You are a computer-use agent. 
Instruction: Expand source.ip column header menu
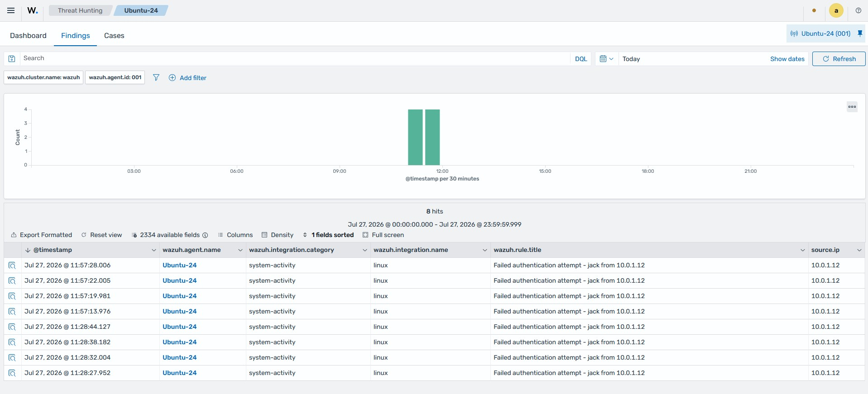(859, 250)
